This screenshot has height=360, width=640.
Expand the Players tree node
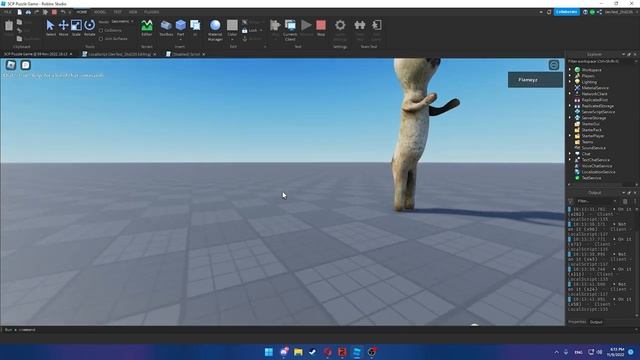[x=570, y=76]
